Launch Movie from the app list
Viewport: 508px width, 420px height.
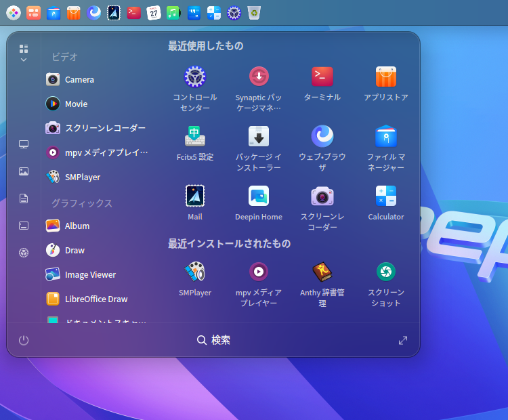tap(76, 104)
